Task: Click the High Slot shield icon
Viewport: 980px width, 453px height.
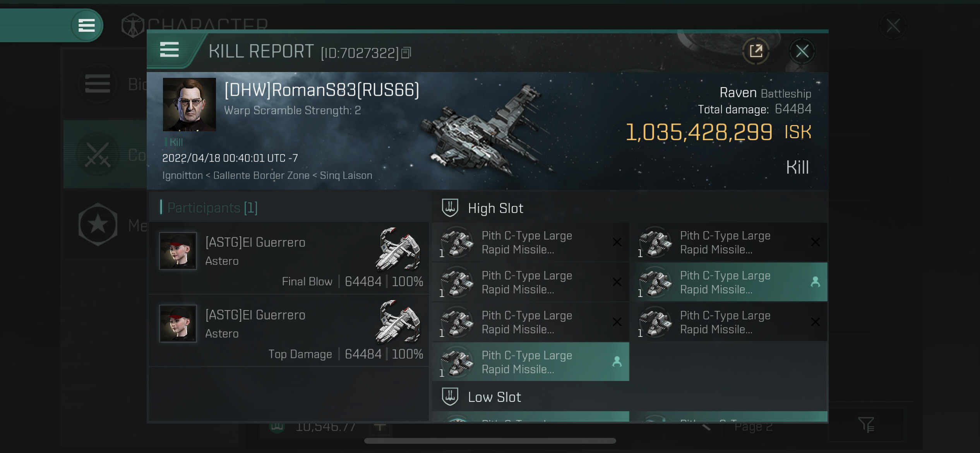Action: (x=450, y=208)
